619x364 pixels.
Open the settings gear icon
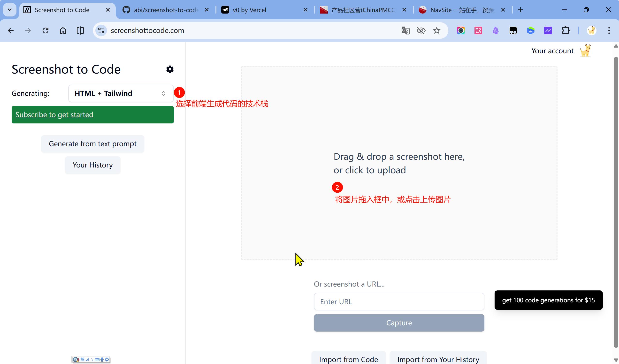170,69
